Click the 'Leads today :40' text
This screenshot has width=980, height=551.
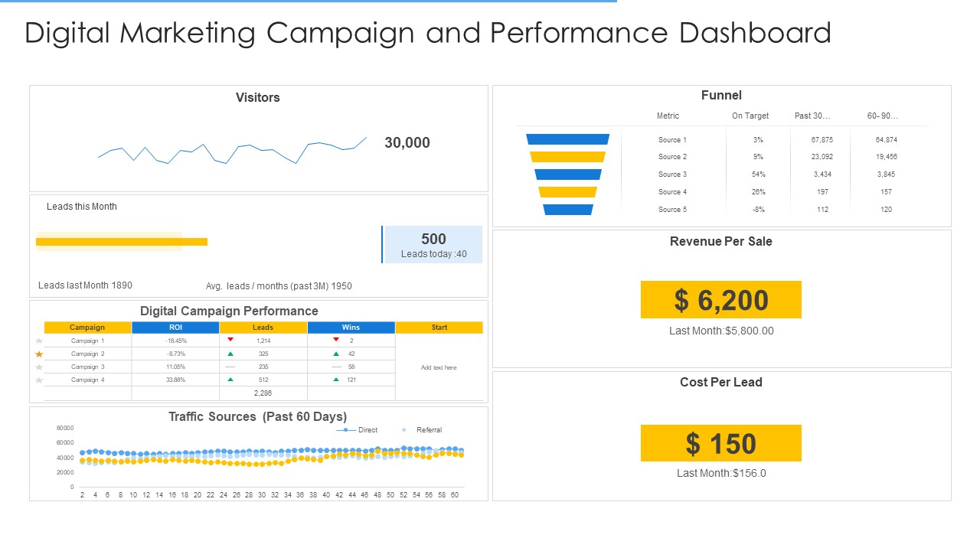pos(433,254)
